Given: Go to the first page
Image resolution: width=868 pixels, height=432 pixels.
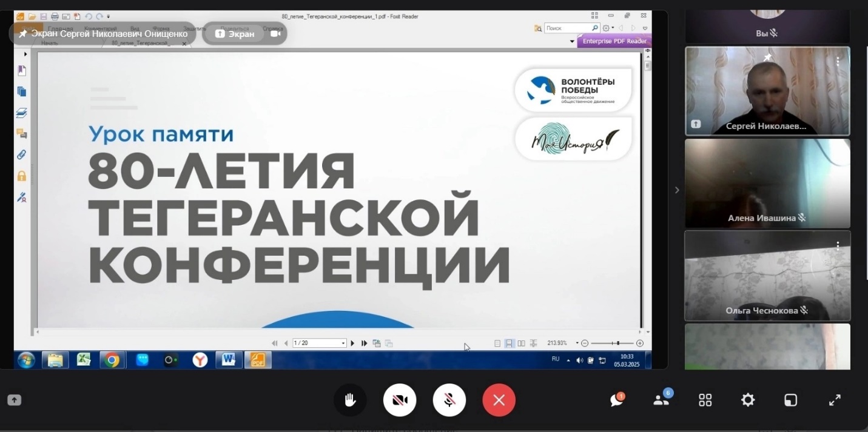Looking at the screenshot, I should pos(275,343).
